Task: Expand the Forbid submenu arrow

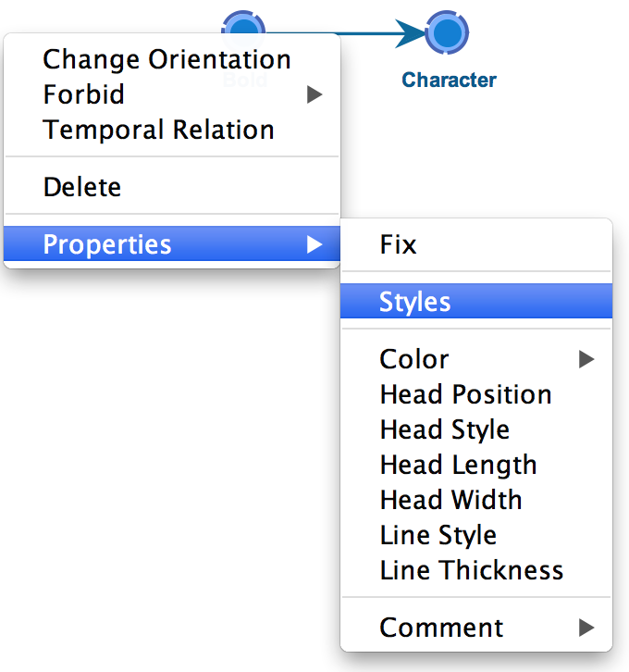Action: point(314,94)
